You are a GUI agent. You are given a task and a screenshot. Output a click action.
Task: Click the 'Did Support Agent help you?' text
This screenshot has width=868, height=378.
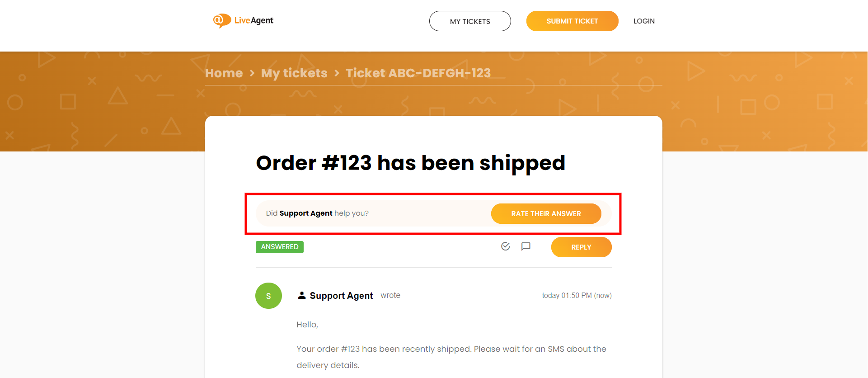317,213
